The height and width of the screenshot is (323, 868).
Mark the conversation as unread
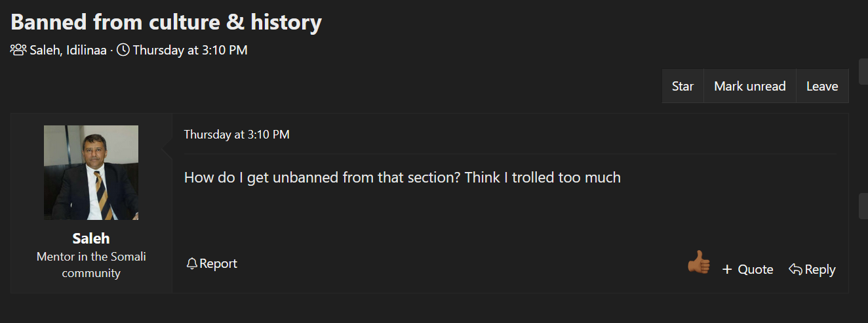[749, 86]
